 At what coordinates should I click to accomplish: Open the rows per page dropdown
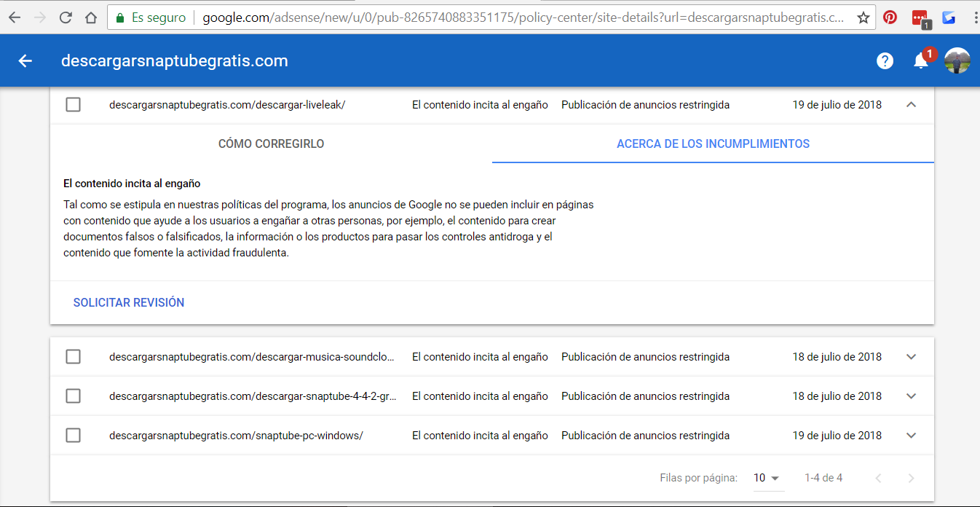767,479
